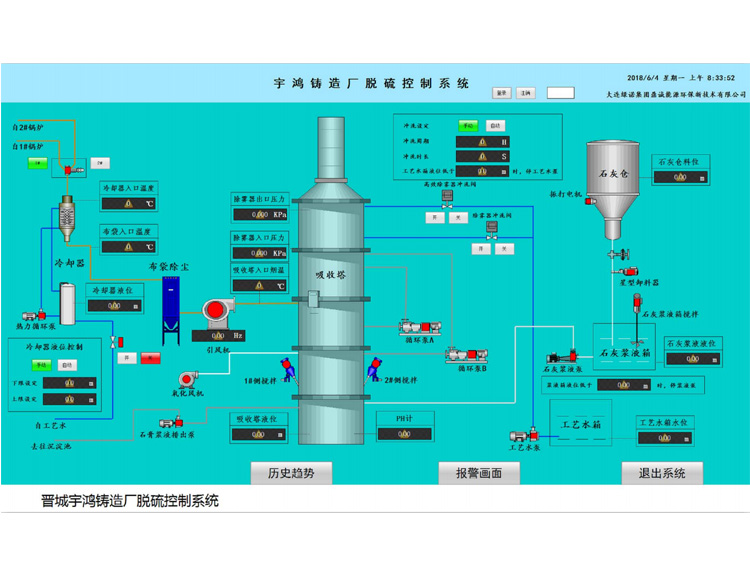Click the 循环泵A pump icon
Screen dimensions: 750x563
coord(420,327)
